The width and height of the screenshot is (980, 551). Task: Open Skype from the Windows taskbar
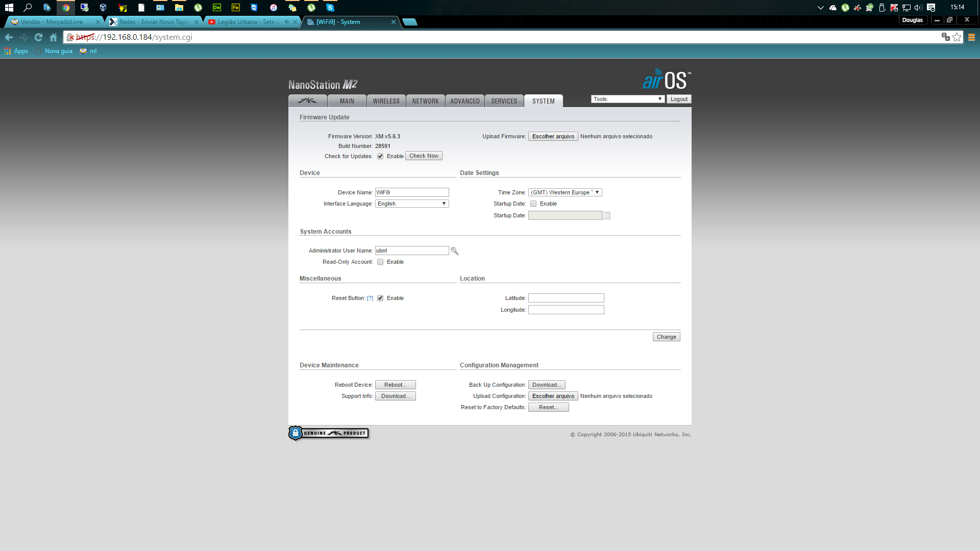[x=330, y=8]
